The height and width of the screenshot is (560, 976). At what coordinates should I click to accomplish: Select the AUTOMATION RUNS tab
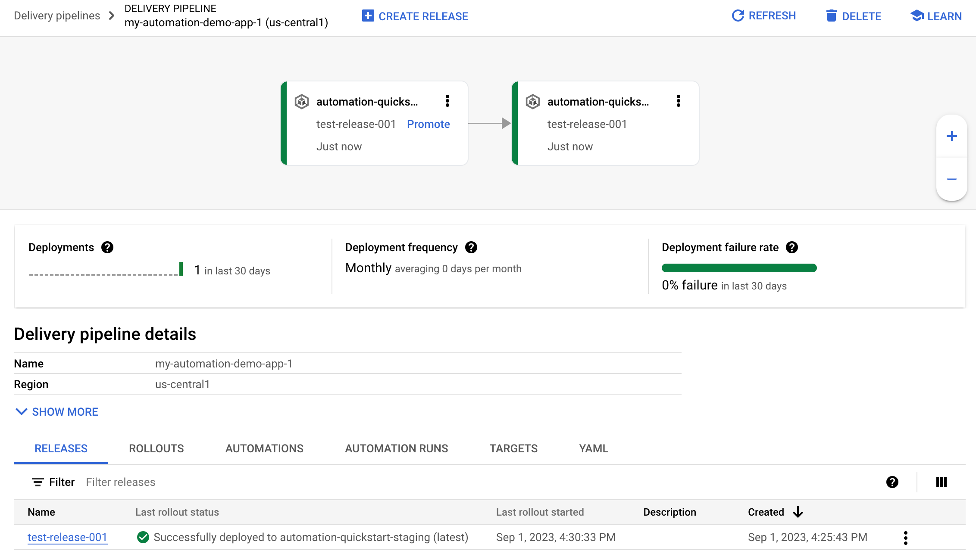click(396, 448)
